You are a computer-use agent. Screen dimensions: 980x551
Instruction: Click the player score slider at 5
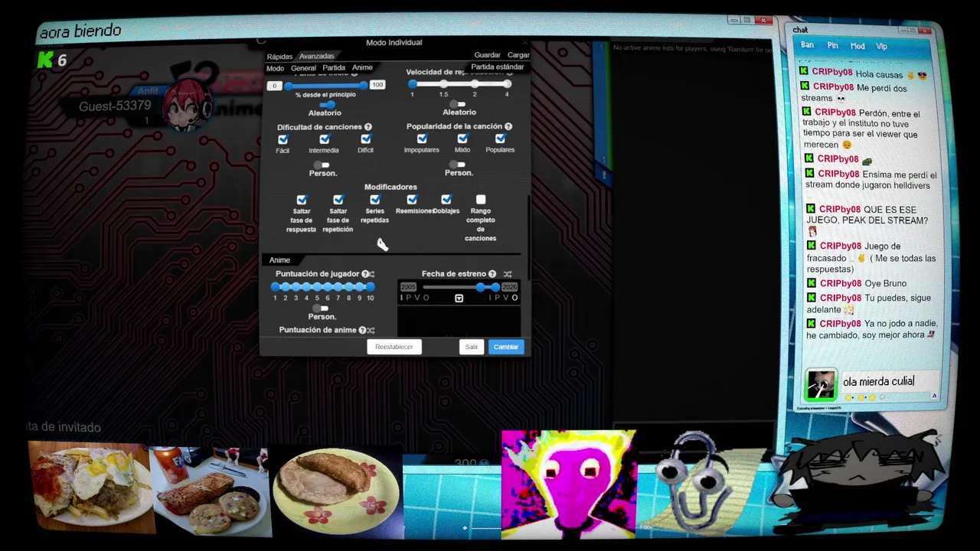click(317, 287)
